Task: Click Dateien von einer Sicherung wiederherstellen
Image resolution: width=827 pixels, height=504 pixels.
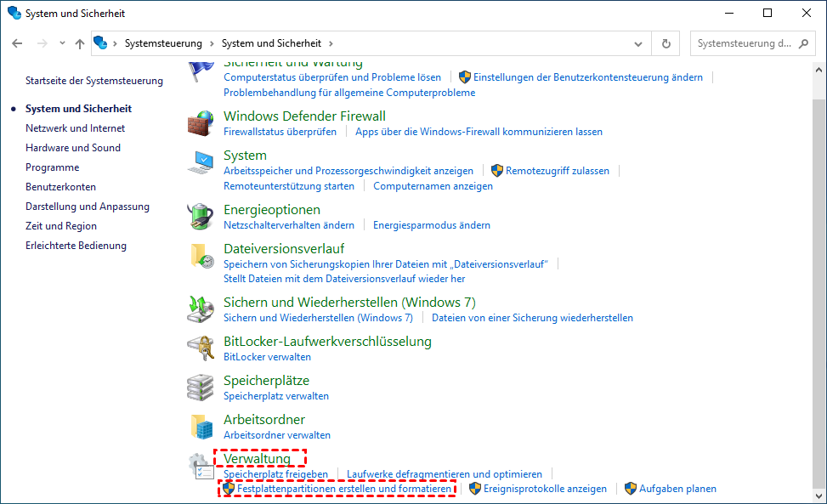Action: coord(532,318)
